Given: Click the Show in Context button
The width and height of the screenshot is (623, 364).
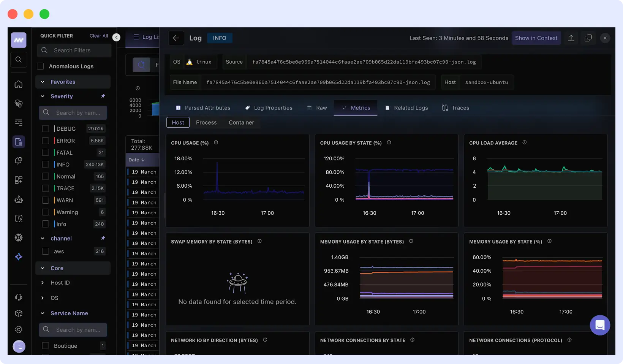Looking at the screenshot, I should click(x=536, y=38).
